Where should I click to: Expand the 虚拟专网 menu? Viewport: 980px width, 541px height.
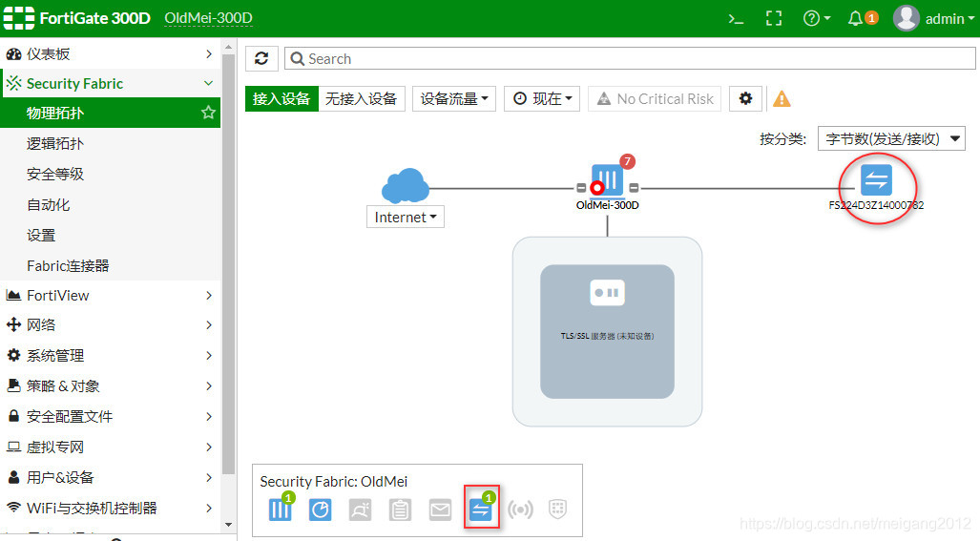coord(110,447)
